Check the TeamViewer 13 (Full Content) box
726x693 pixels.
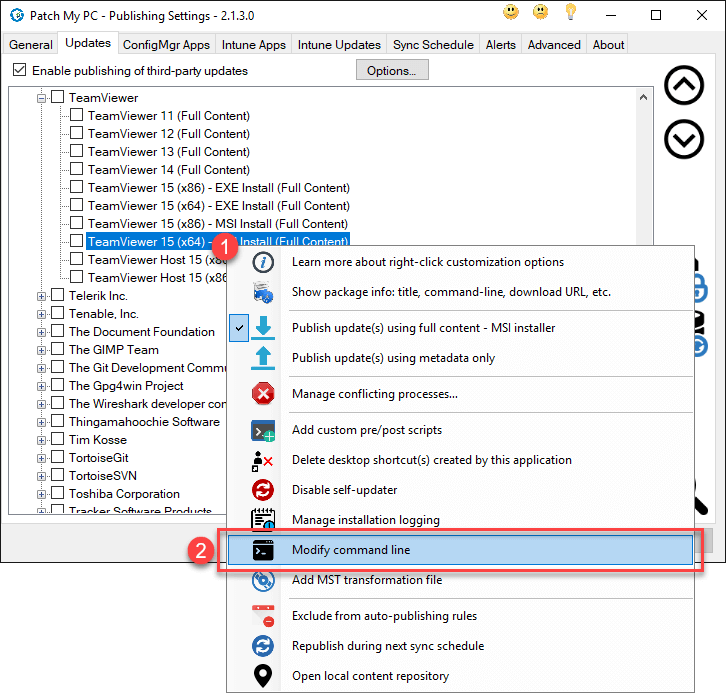pyautogui.click(x=76, y=151)
